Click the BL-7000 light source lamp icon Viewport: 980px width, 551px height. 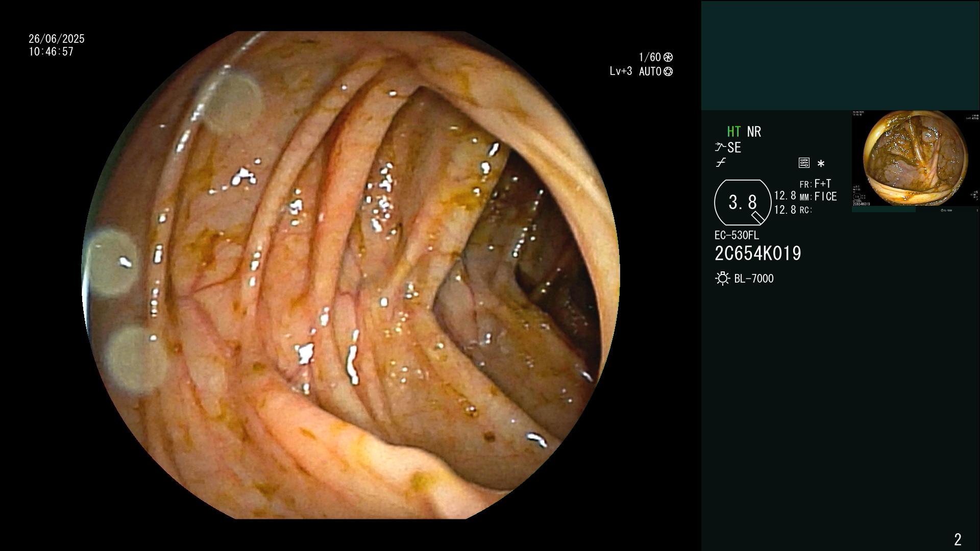(722, 279)
